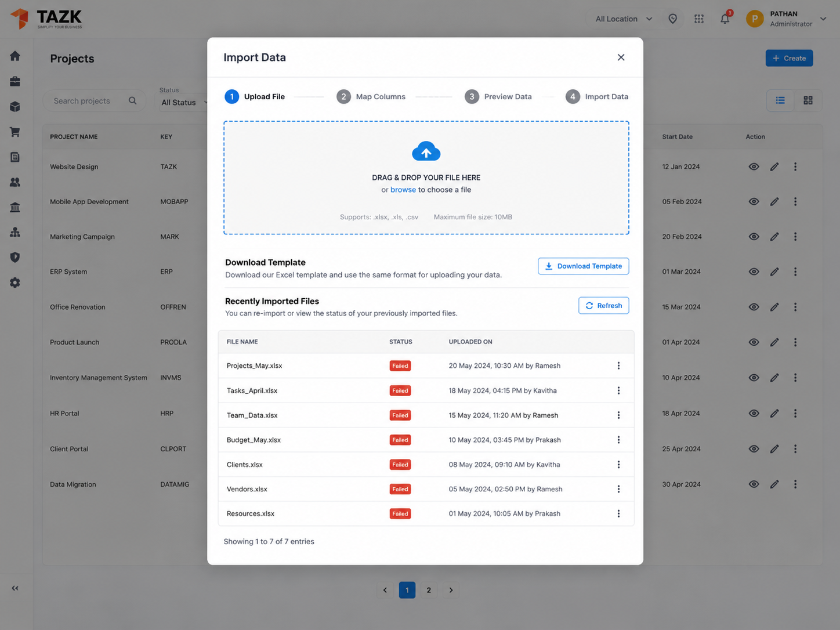Image resolution: width=840 pixels, height=630 pixels.
Task: Open the shopping cart sidebar icon
Action: click(15, 132)
